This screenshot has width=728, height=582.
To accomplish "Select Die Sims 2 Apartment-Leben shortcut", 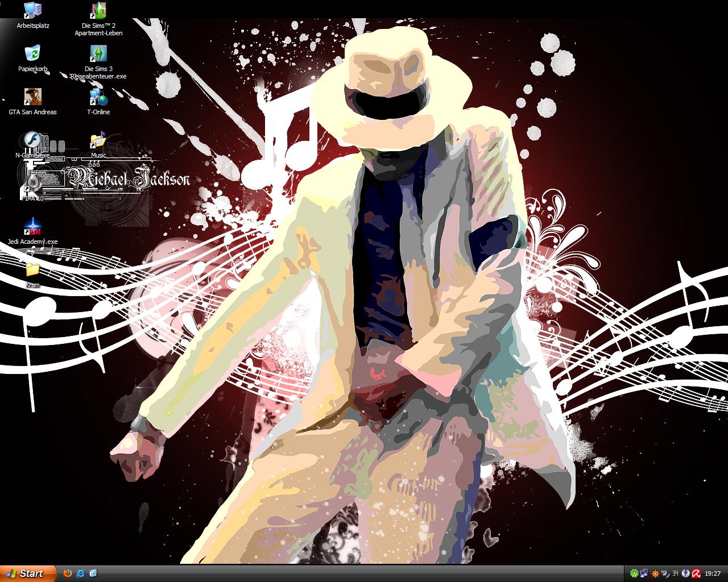I will coord(98,11).
